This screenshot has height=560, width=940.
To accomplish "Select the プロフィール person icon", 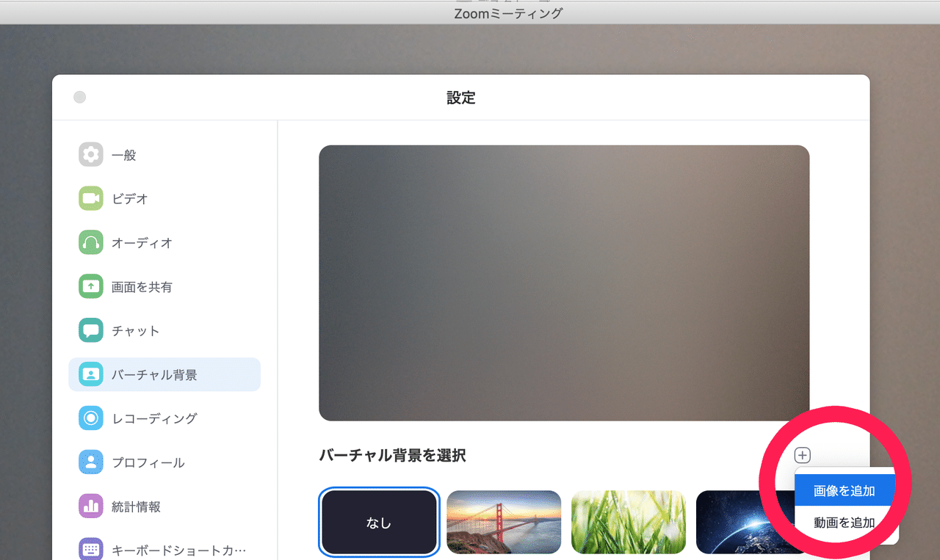I will coord(91,462).
